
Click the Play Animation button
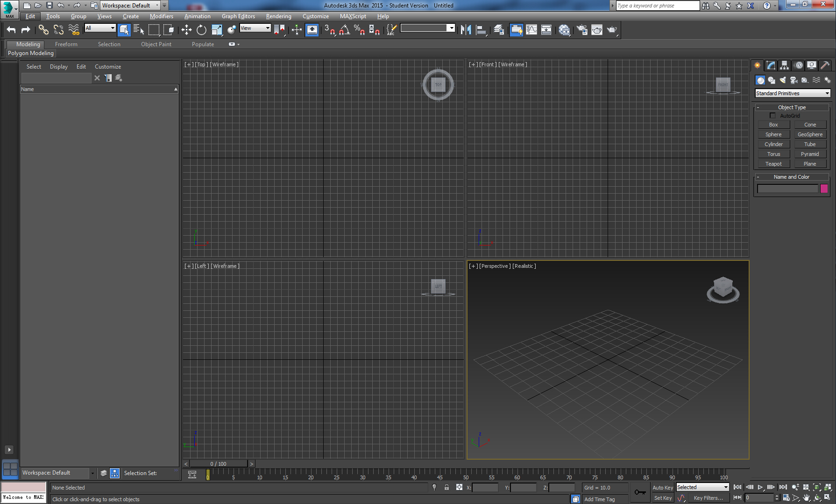coord(760,487)
